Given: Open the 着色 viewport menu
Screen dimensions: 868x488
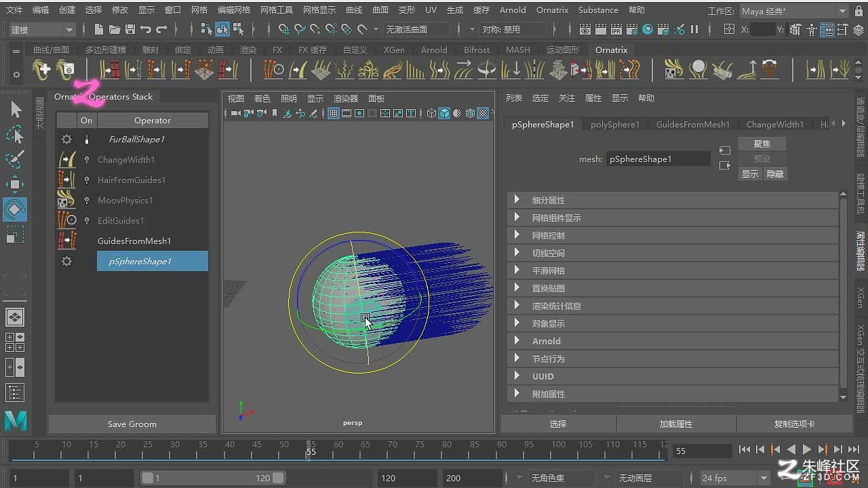Looking at the screenshot, I should pyautogui.click(x=262, y=99).
